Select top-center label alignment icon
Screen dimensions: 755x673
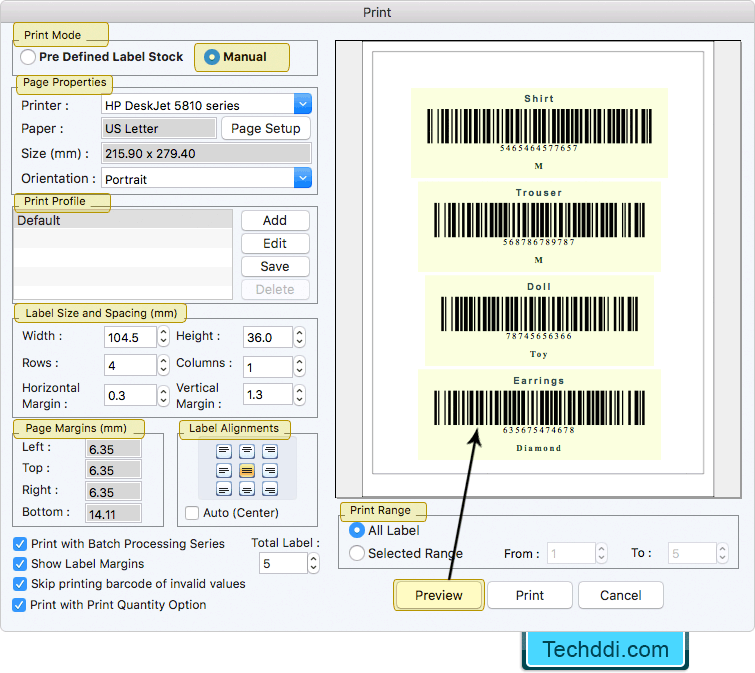tap(247, 451)
